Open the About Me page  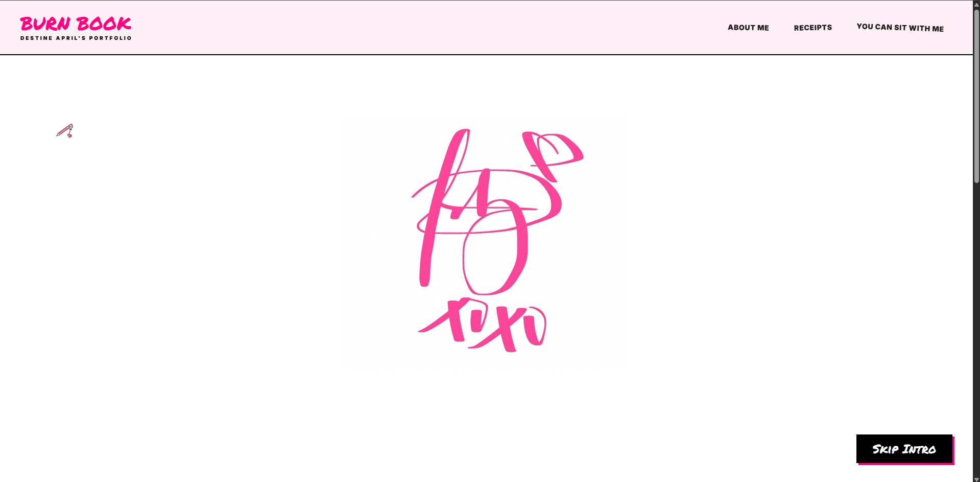[748, 28]
